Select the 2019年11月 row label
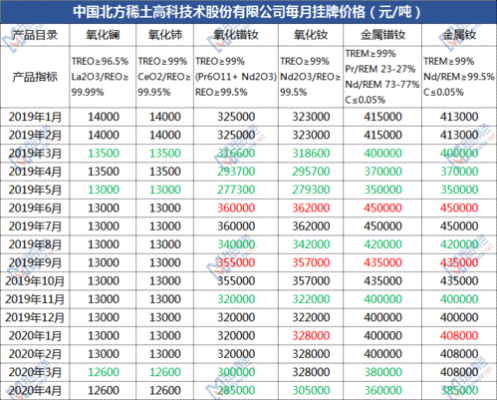Screen dimensions: 497x400 coord(35,299)
